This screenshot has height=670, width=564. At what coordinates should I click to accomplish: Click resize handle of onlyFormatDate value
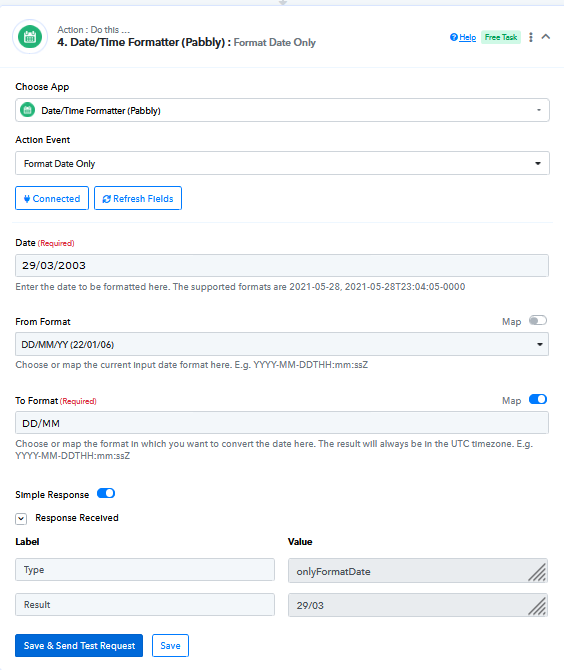[537, 573]
